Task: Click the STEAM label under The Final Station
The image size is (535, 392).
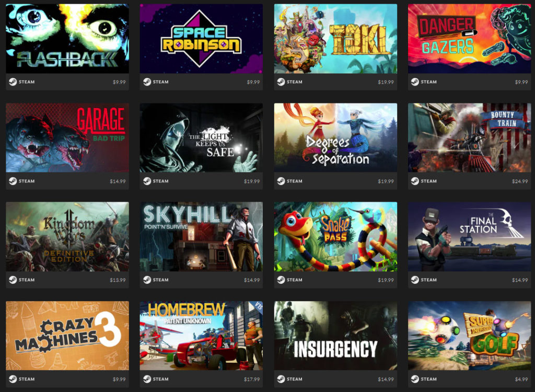Action: pos(428,280)
